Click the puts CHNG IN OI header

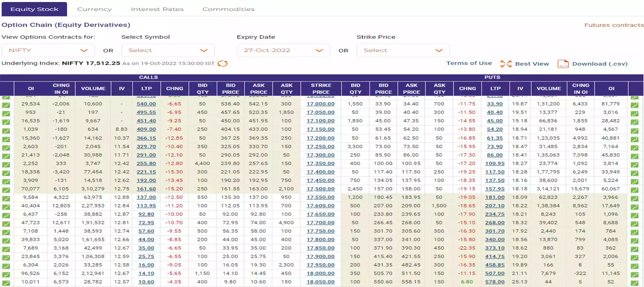coord(581,89)
